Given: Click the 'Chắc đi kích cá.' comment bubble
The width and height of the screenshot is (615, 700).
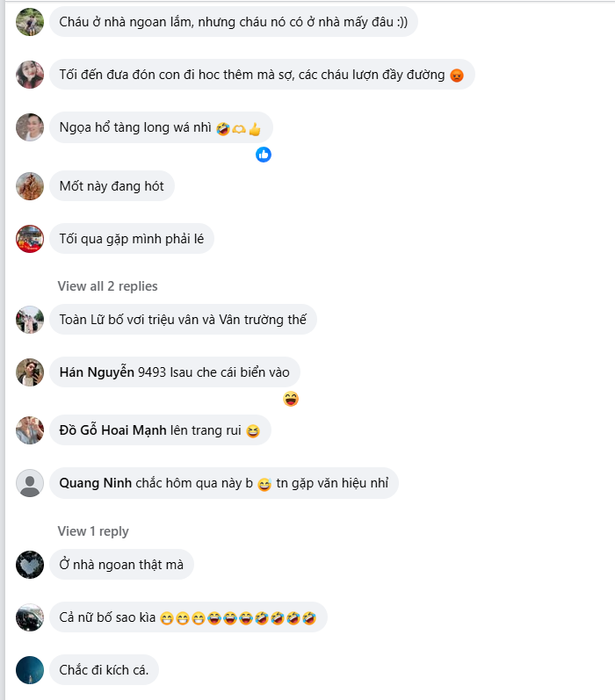Looking at the screenshot, I should point(104,670).
